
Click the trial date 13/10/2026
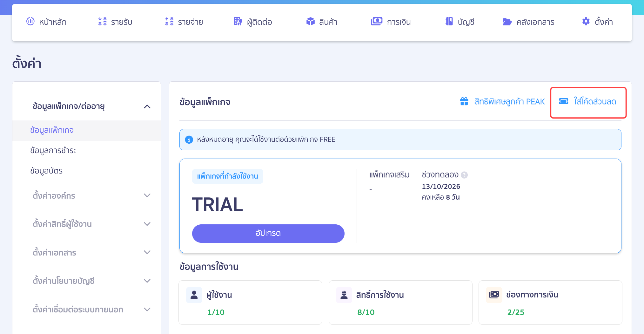pos(441,187)
